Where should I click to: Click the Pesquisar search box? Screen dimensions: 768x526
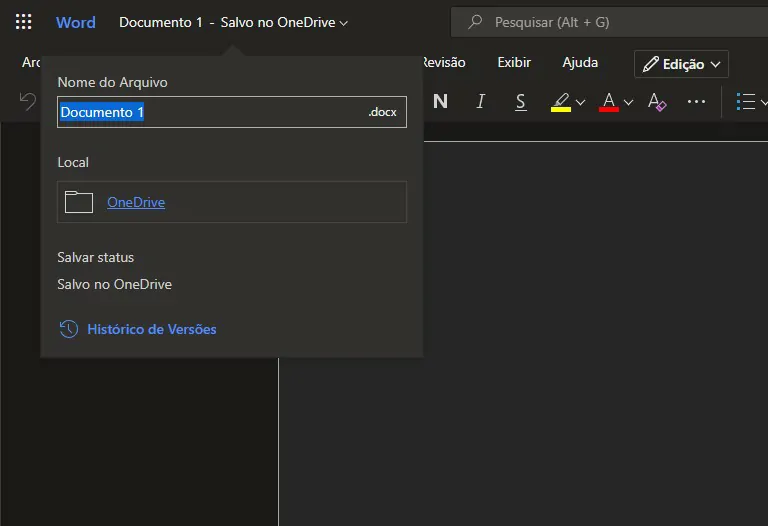point(609,22)
